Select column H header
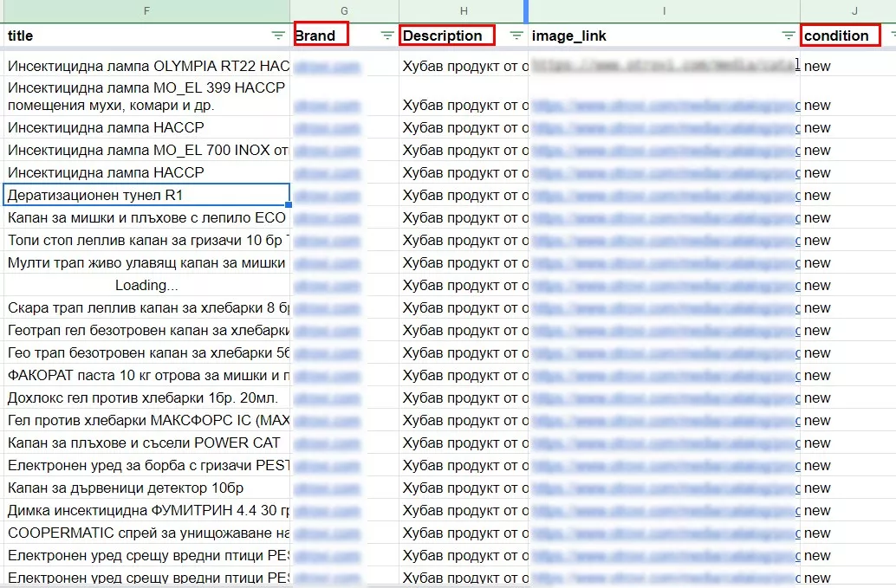896x588 pixels. tap(464, 11)
